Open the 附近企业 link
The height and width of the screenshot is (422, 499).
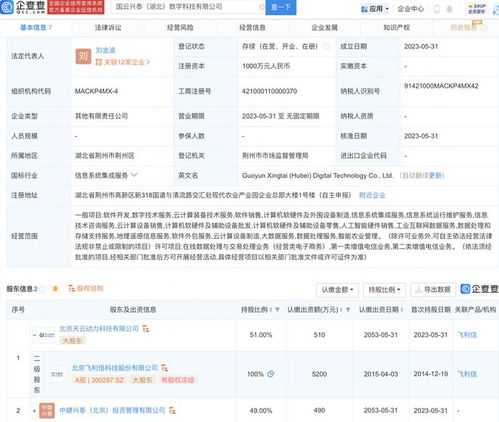click(x=372, y=195)
